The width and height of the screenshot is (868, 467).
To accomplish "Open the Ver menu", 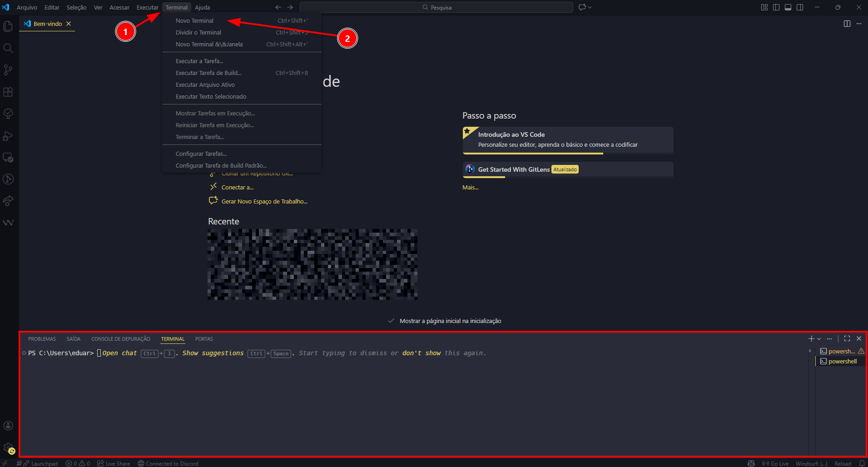I will [x=98, y=7].
